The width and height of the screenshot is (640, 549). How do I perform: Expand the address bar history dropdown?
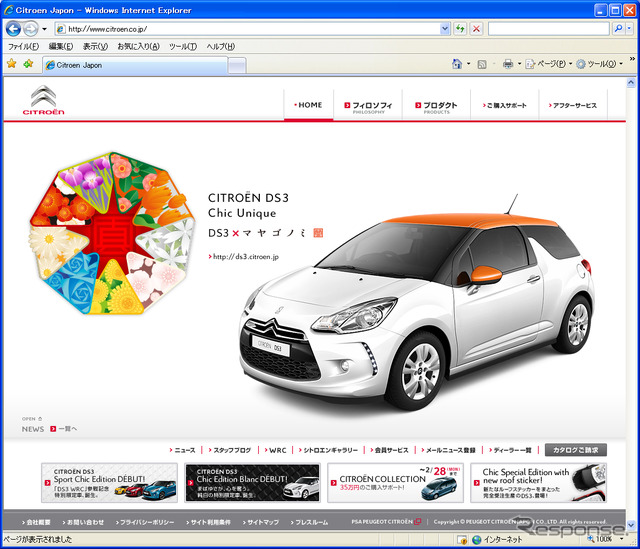(445, 29)
